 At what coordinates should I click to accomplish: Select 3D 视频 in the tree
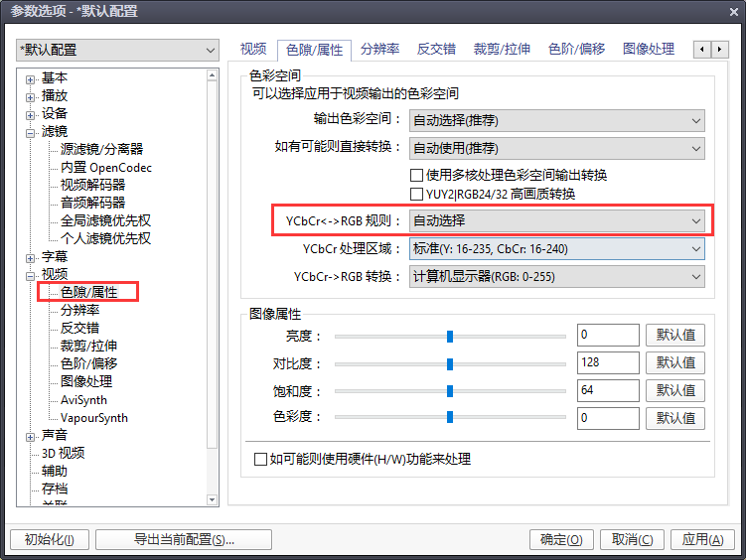pyautogui.click(x=64, y=453)
